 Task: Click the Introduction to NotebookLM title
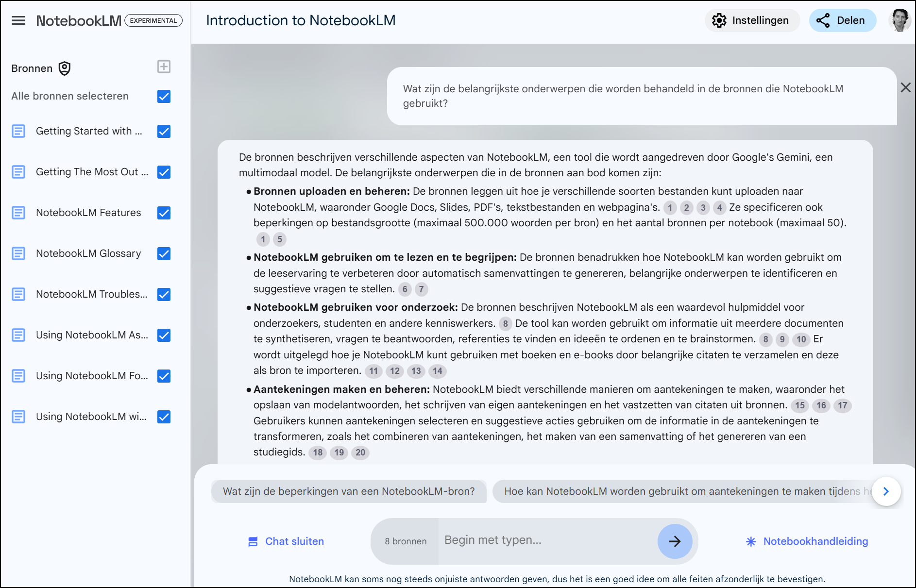click(x=301, y=20)
